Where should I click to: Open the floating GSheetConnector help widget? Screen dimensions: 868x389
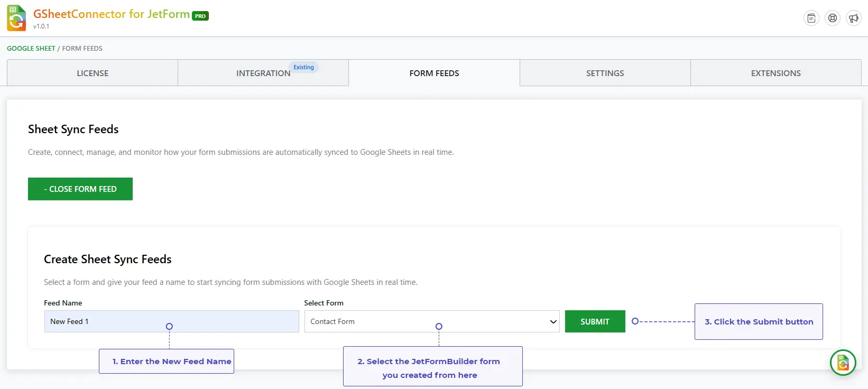pyautogui.click(x=843, y=363)
